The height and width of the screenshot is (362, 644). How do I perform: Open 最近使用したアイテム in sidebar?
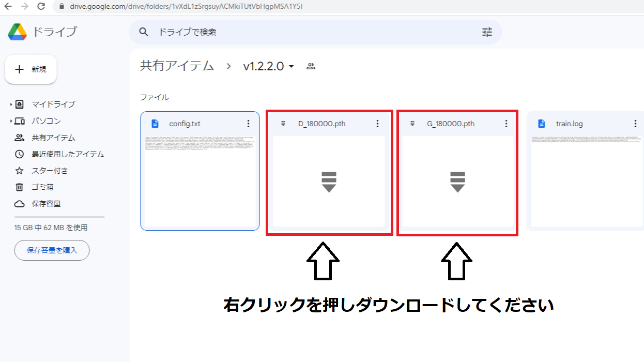point(68,154)
